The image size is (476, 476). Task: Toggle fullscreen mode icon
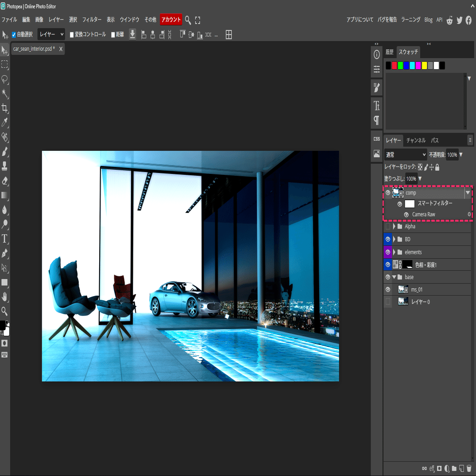[x=197, y=20]
